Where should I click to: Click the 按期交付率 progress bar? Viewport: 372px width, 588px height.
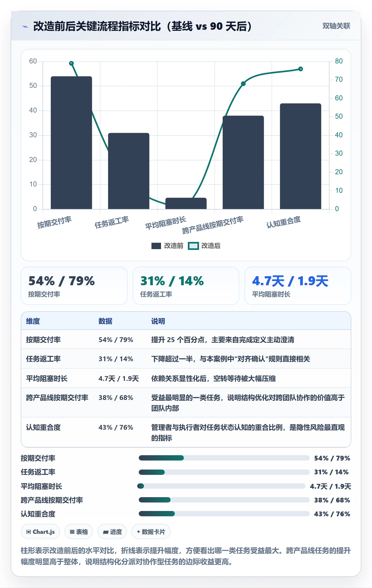pyautogui.click(x=224, y=458)
